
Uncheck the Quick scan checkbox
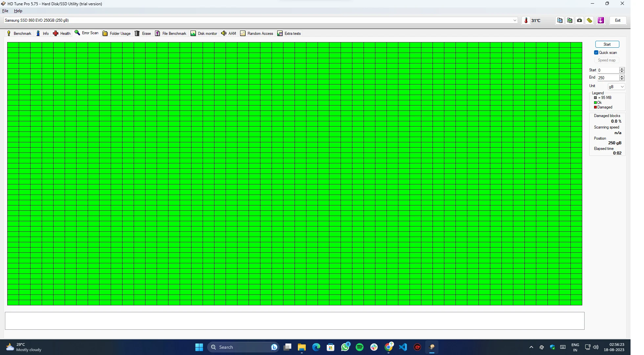tap(596, 53)
